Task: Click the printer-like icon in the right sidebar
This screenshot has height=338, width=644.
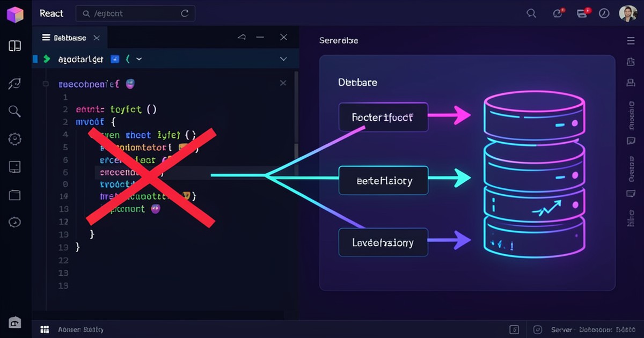Action: coord(631,83)
